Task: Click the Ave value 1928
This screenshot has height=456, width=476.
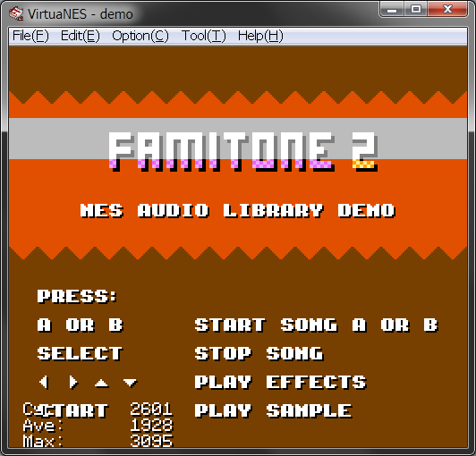Action: 151,425
